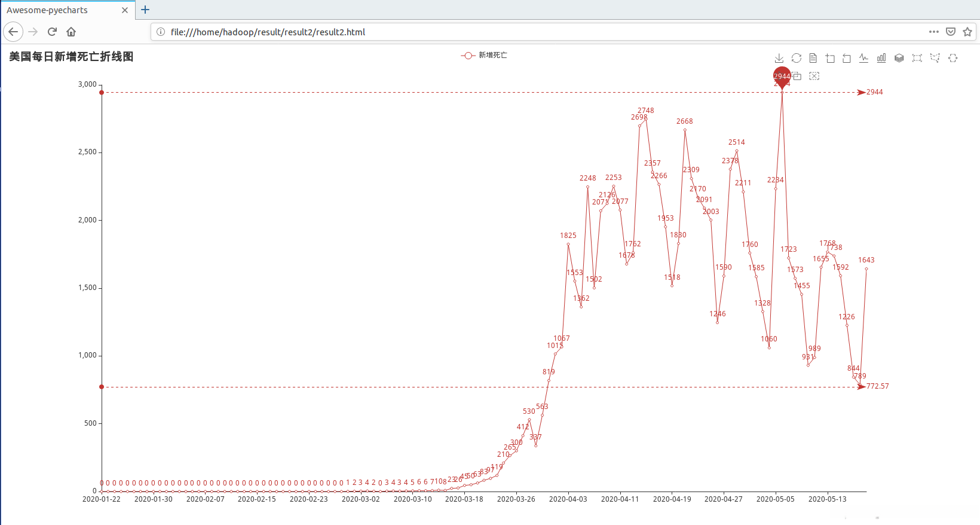
Task: Click the data label 530
Action: (529, 411)
